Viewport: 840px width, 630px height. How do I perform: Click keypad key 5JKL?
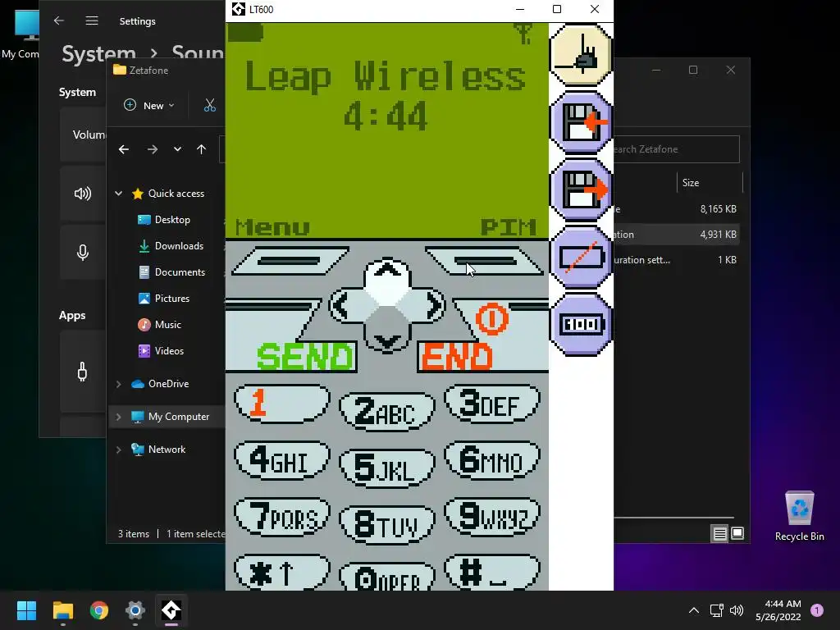(387, 468)
